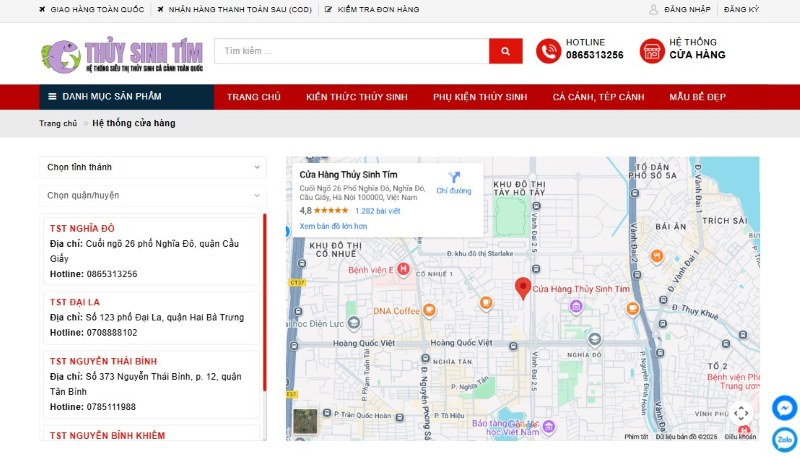Click Trang chủ in the breadcrumb
The height and width of the screenshot is (457, 800).
[58, 123]
